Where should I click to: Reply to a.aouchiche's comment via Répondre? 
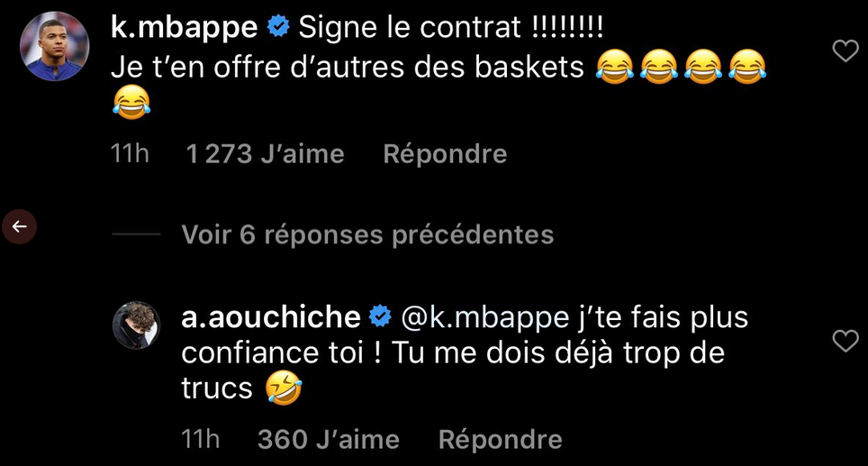(500, 439)
